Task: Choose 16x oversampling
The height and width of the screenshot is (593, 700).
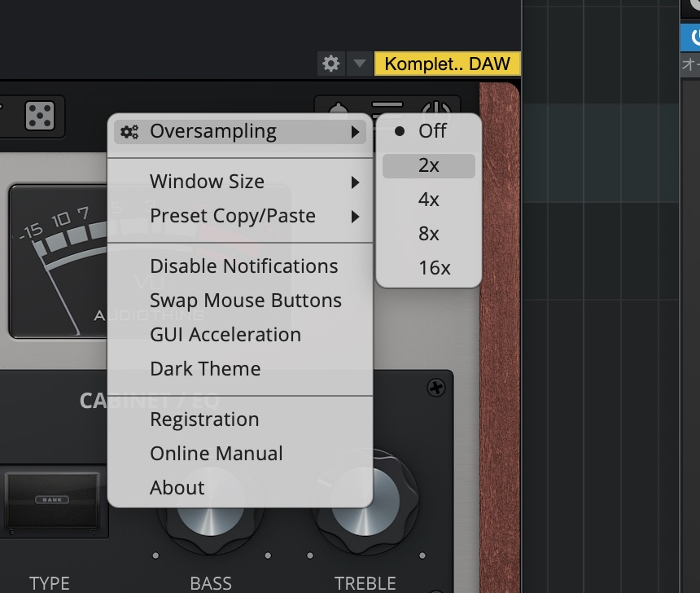Action: pos(434,268)
